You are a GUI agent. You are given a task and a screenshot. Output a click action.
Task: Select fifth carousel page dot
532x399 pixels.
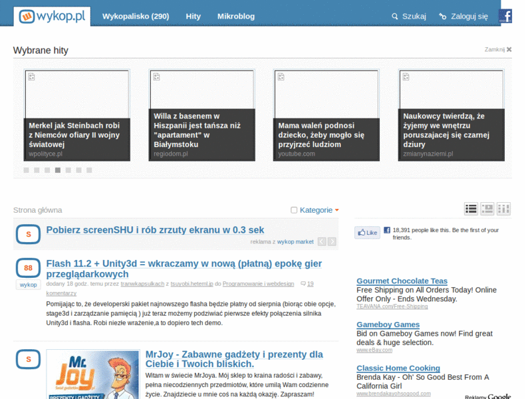68,170
